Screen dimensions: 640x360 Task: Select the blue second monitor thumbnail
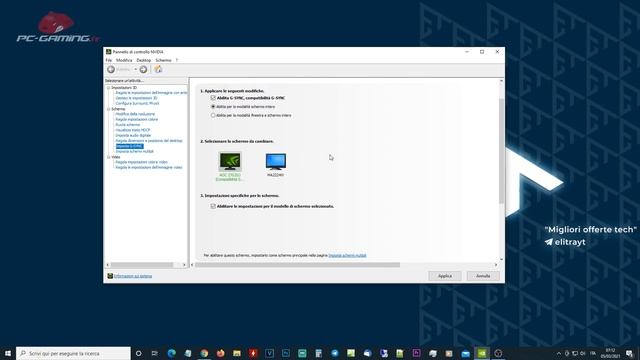pyautogui.click(x=276, y=162)
